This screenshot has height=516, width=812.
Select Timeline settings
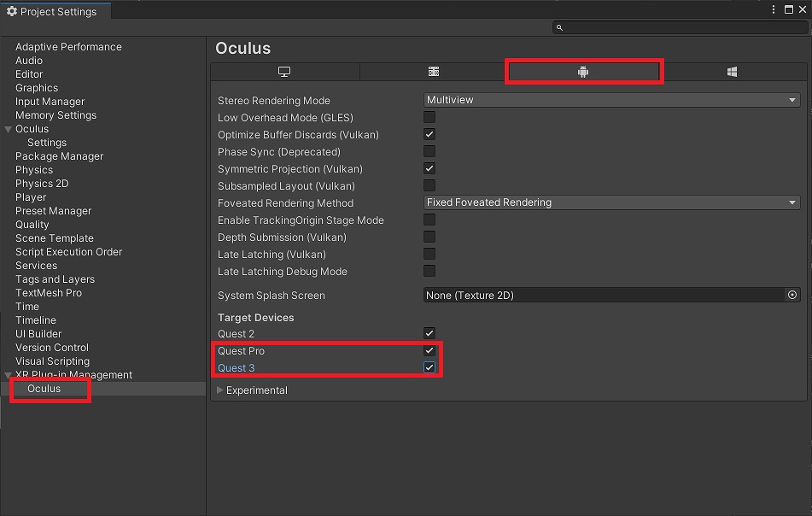36,320
